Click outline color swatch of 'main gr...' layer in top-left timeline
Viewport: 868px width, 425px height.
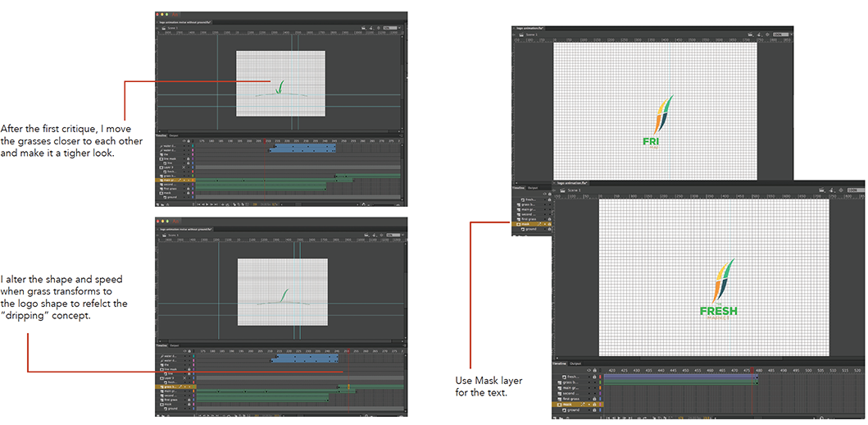click(x=193, y=179)
